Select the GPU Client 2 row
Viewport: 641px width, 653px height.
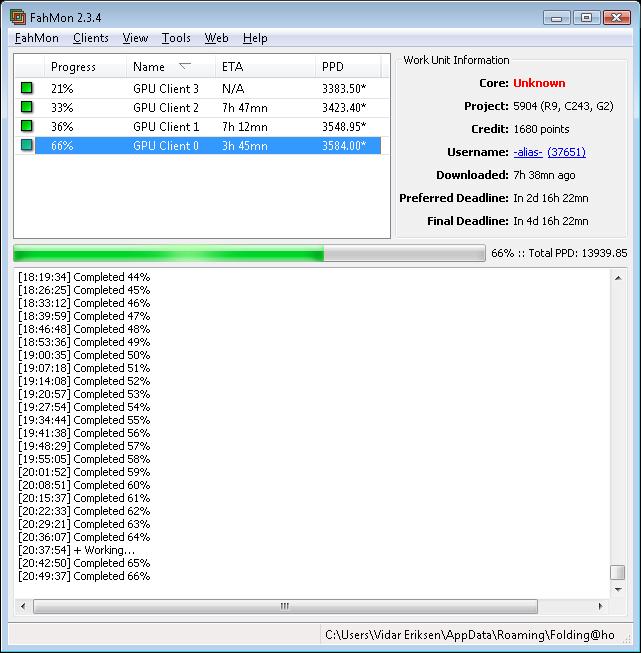pos(202,108)
